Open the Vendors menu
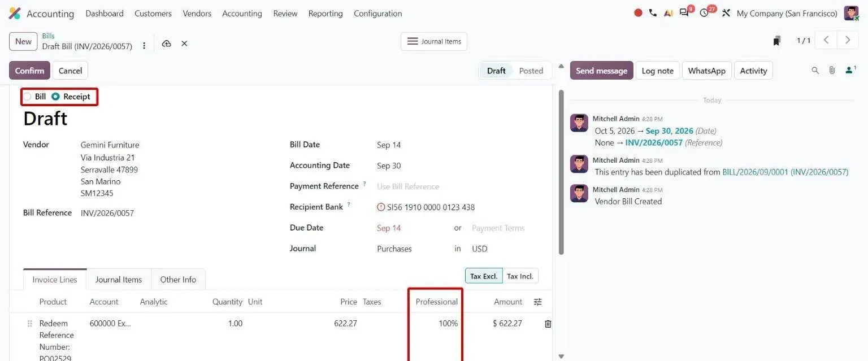The image size is (868, 361). [197, 14]
